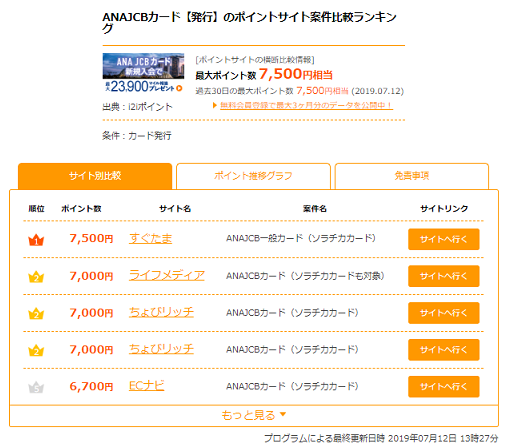
Task: Click the 出典：i2iポイント text
Action: tap(137, 107)
